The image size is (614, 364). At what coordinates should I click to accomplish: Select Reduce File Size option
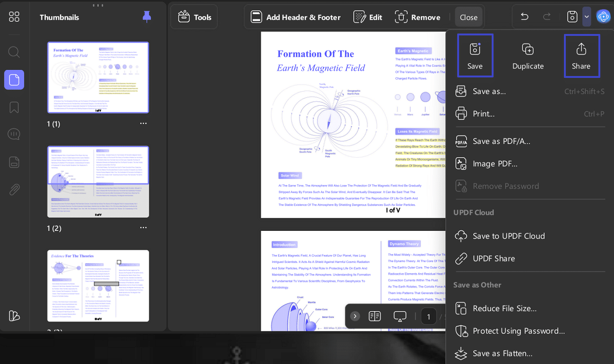504,308
